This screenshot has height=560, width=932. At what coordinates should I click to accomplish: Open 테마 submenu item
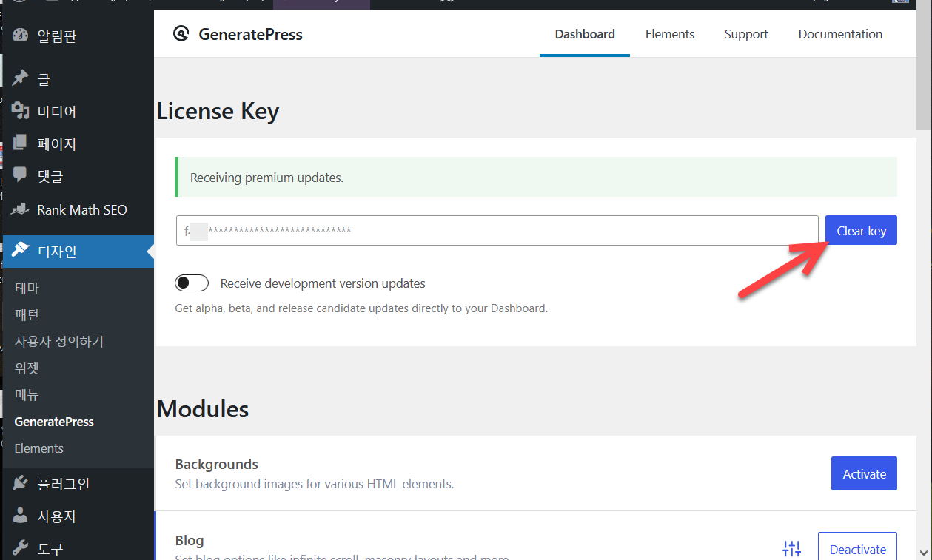27,288
